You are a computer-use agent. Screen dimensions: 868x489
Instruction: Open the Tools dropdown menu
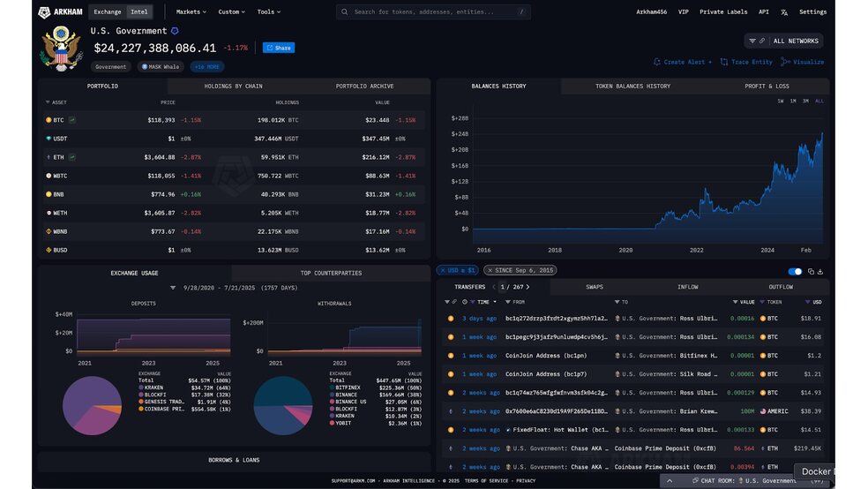click(268, 11)
